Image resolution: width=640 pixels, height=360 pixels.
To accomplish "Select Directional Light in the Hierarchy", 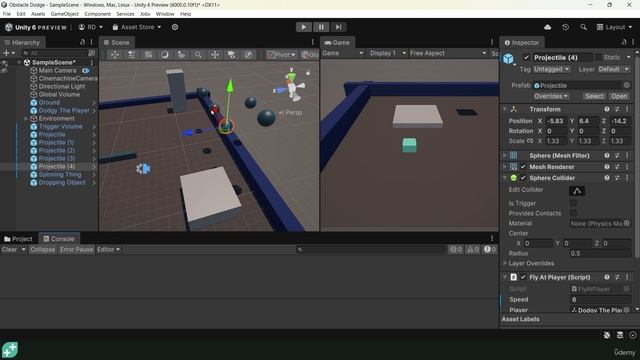I will (62, 86).
